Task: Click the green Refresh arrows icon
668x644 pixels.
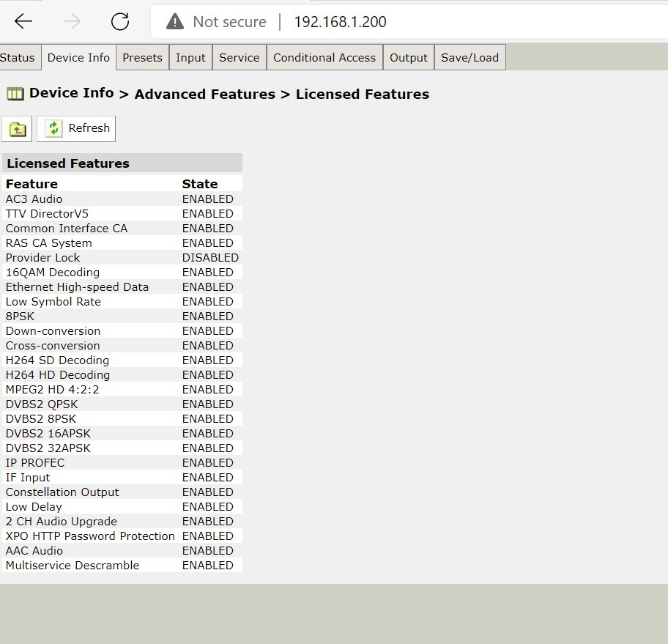Action: [53, 128]
